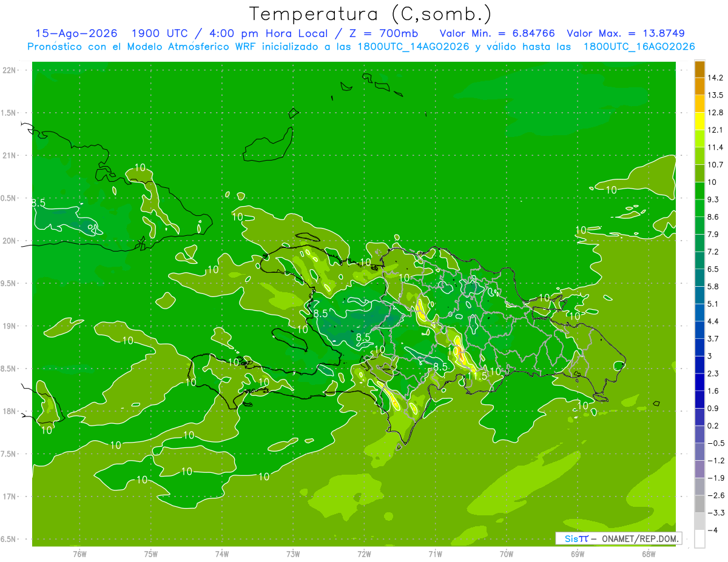Select the orange legend swatch above 14.2

699,69
